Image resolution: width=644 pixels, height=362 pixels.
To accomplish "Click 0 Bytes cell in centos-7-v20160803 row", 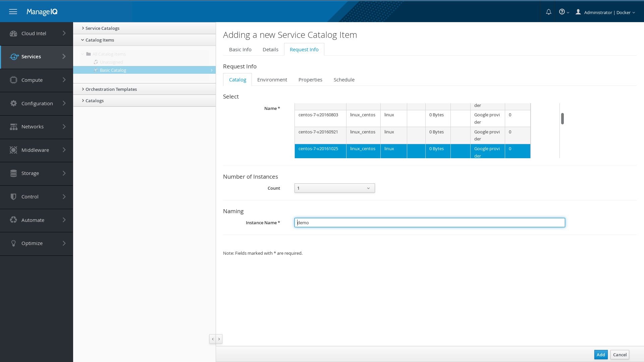I will 438,118.
